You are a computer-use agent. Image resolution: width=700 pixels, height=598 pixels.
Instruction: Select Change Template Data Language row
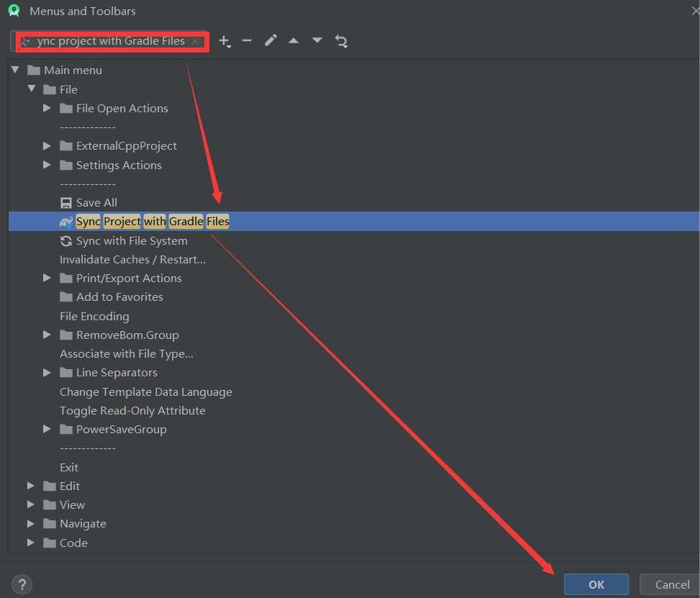coord(354,391)
